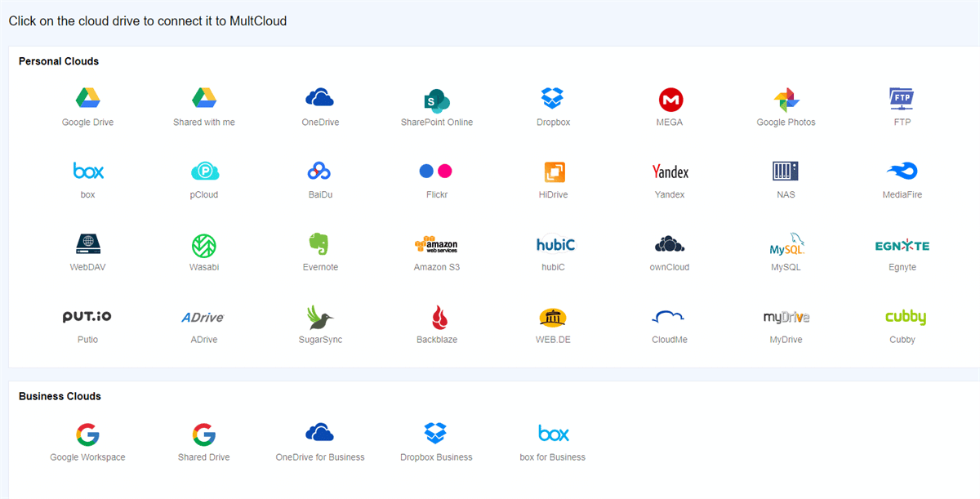The height and width of the screenshot is (499, 980).
Task: Click the MySQL icon
Action: tap(786, 245)
